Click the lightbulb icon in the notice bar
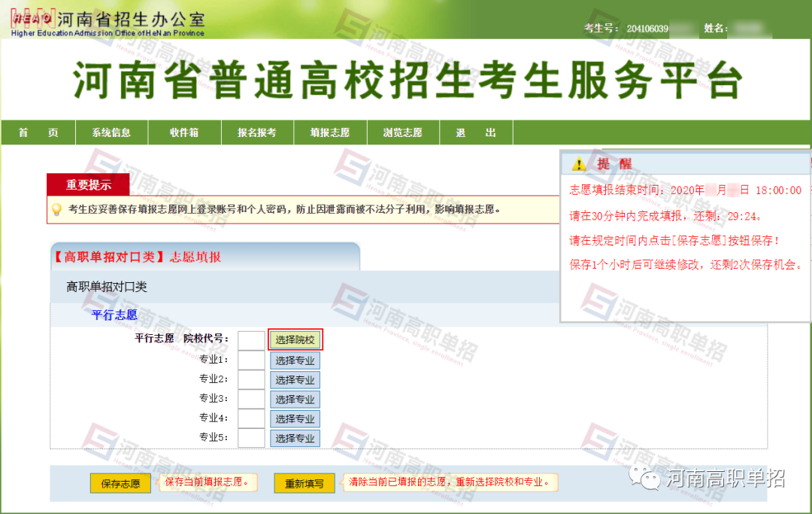This screenshot has width=812, height=514. pos(56,210)
